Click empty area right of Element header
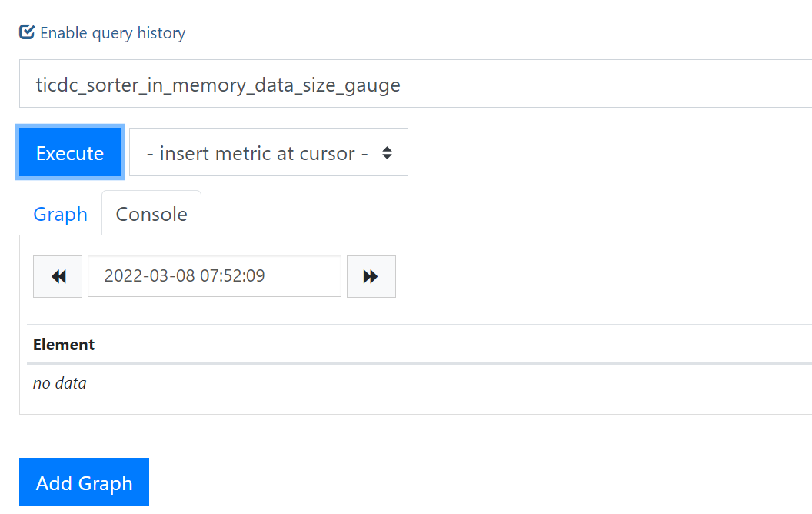Viewport: 812px width, 514px height. tap(461, 344)
